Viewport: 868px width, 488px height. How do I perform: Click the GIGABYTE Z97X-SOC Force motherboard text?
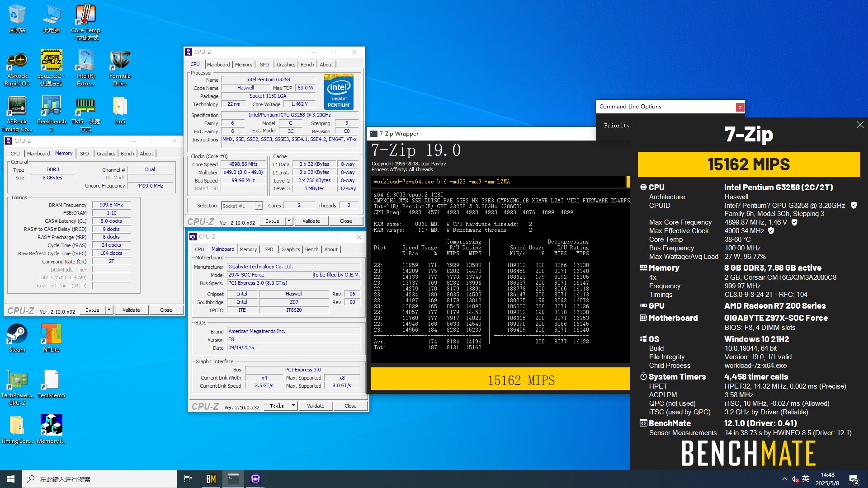coord(776,318)
